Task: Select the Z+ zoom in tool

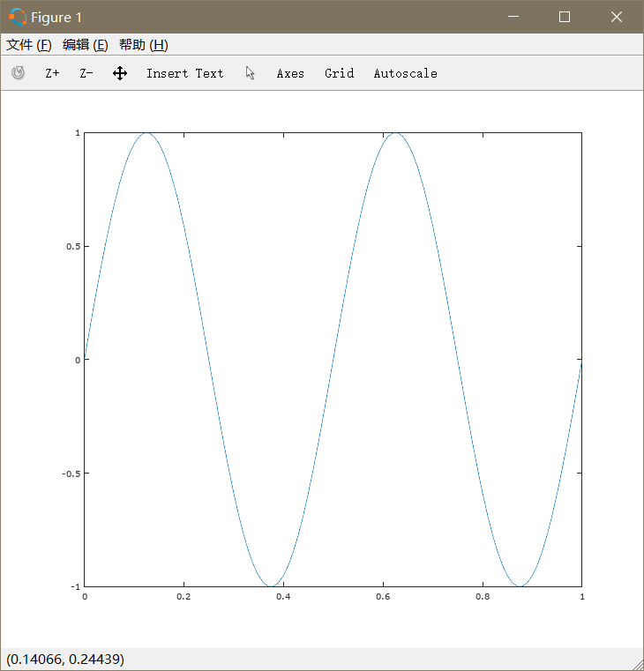Action: click(52, 73)
